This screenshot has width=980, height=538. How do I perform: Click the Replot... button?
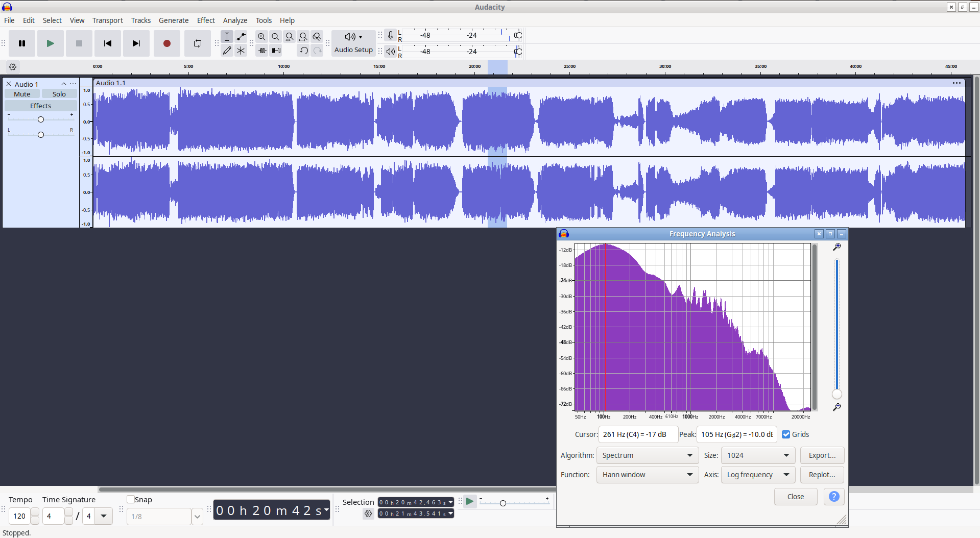click(x=822, y=475)
